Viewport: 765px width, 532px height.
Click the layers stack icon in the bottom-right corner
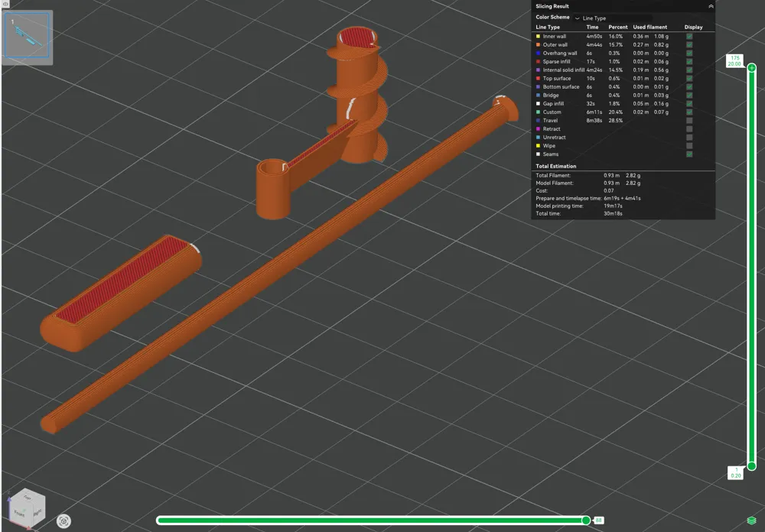752,521
